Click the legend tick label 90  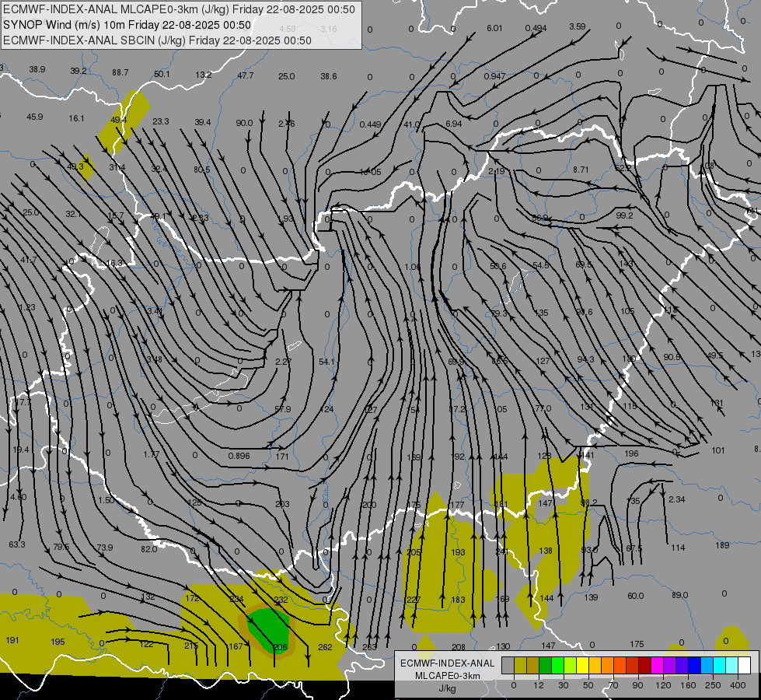[637, 685]
